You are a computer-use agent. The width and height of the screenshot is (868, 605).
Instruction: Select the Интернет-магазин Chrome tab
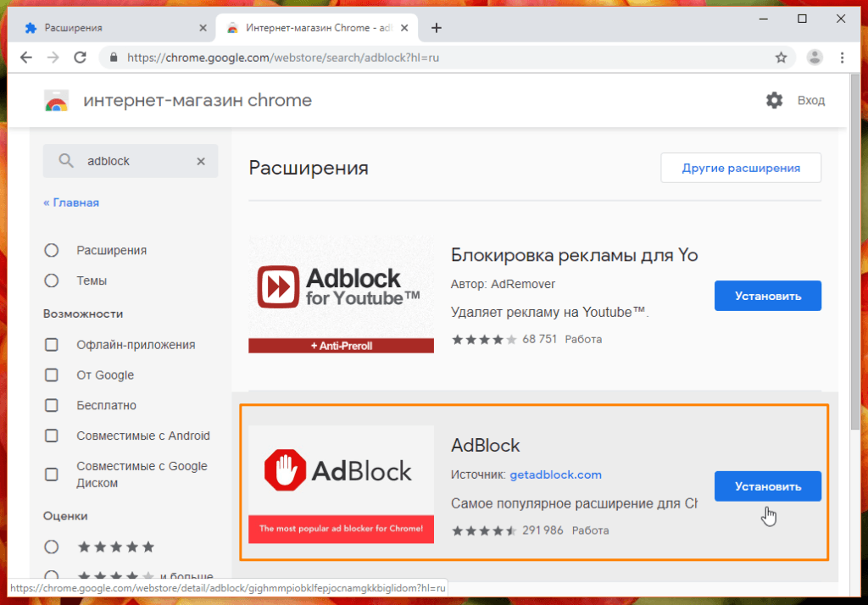pyautogui.click(x=317, y=28)
